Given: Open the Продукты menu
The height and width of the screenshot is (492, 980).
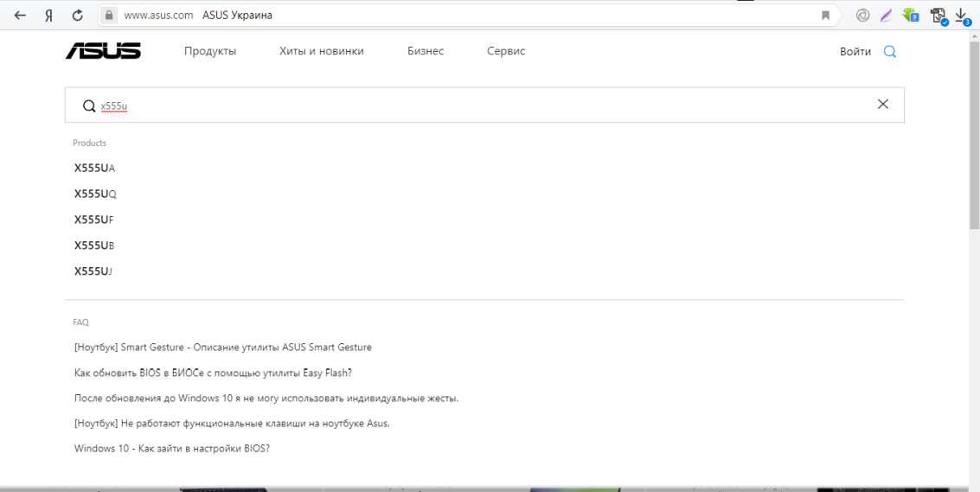Looking at the screenshot, I should coord(210,51).
